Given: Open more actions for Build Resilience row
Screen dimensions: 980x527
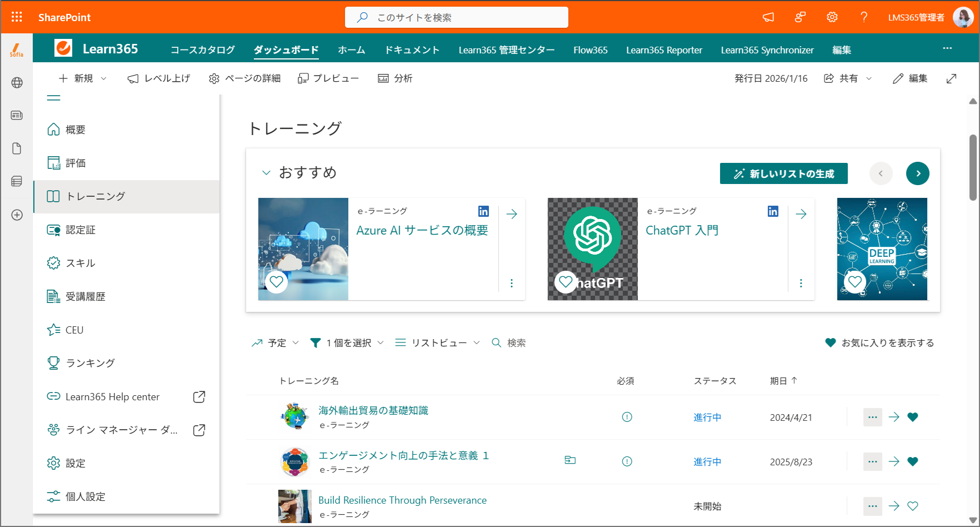Looking at the screenshot, I should tap(873, 506).
